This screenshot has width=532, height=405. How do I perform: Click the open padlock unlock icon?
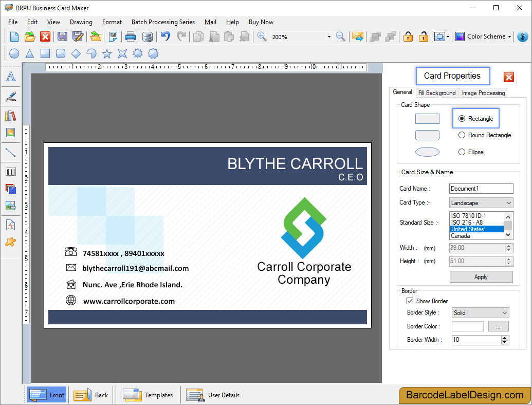(x=423, y=36)
